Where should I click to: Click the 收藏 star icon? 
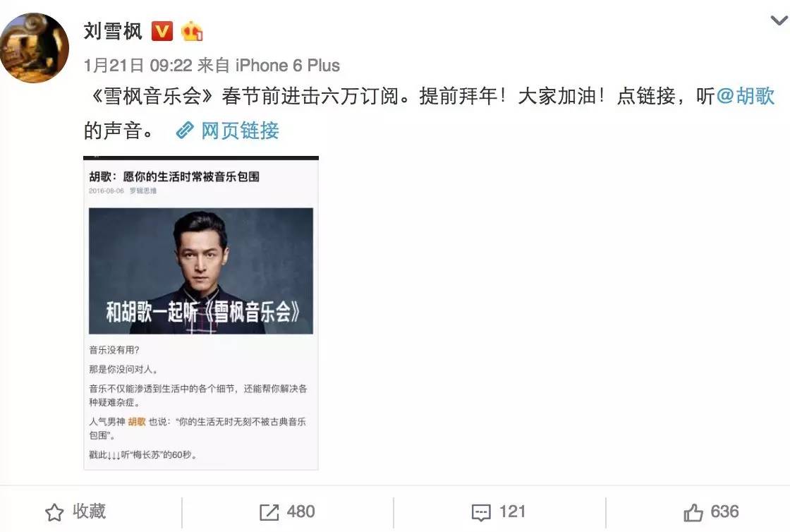54,512
